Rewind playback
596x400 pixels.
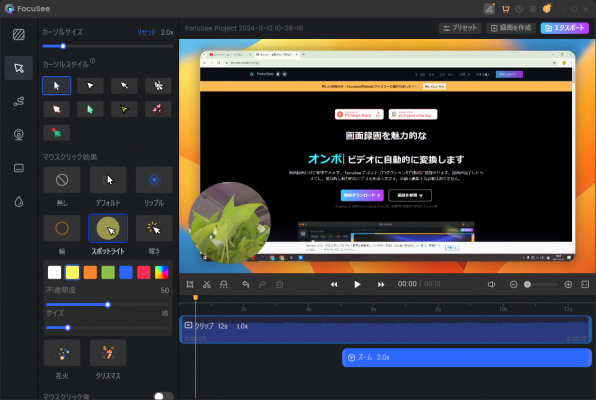point(334,284)
